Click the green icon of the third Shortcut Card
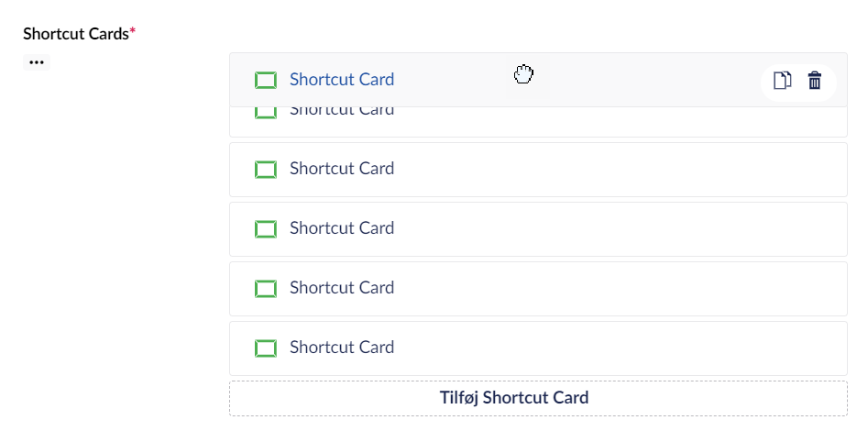868x431 pixels. pos(265,170)
